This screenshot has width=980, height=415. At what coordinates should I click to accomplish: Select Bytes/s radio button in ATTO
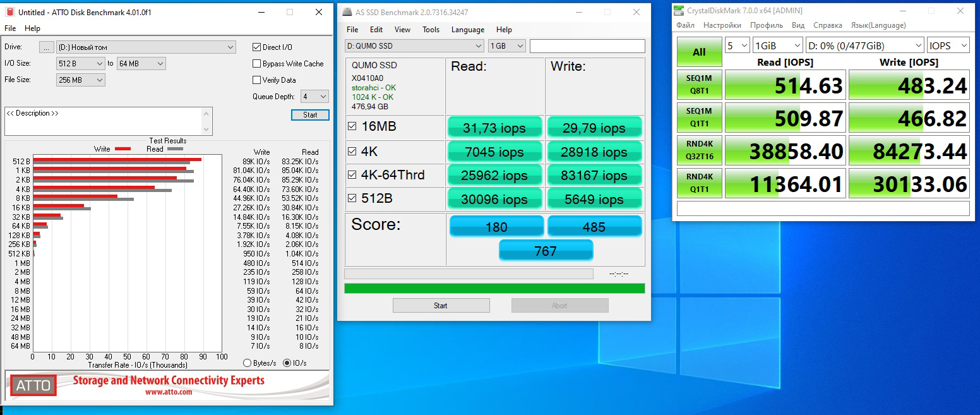tap(248, 363)
